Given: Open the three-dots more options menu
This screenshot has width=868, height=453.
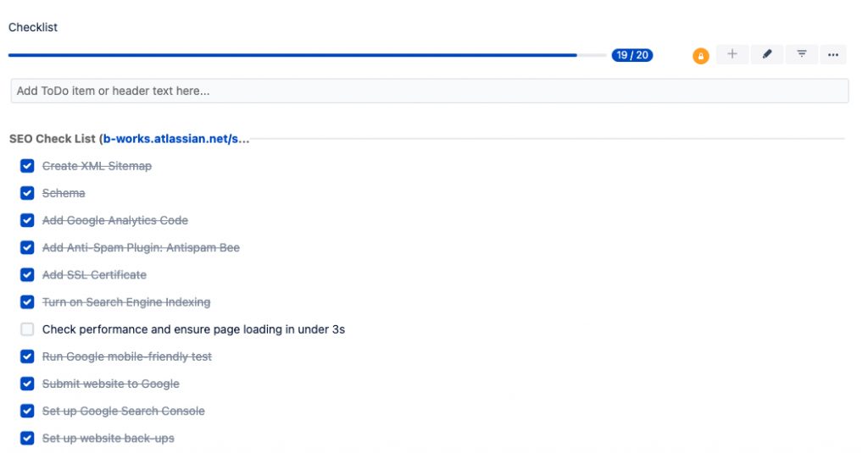Looking at the screenshot, I should (833, 54).
